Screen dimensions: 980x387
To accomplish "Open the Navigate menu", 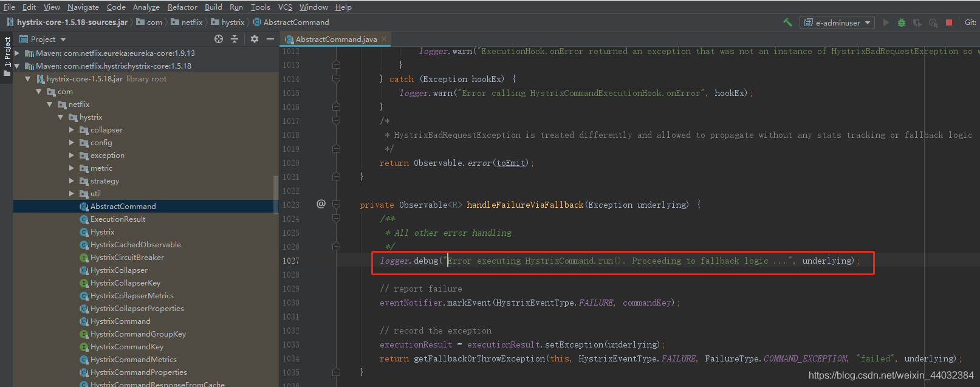I will click(x=83, y=7).
